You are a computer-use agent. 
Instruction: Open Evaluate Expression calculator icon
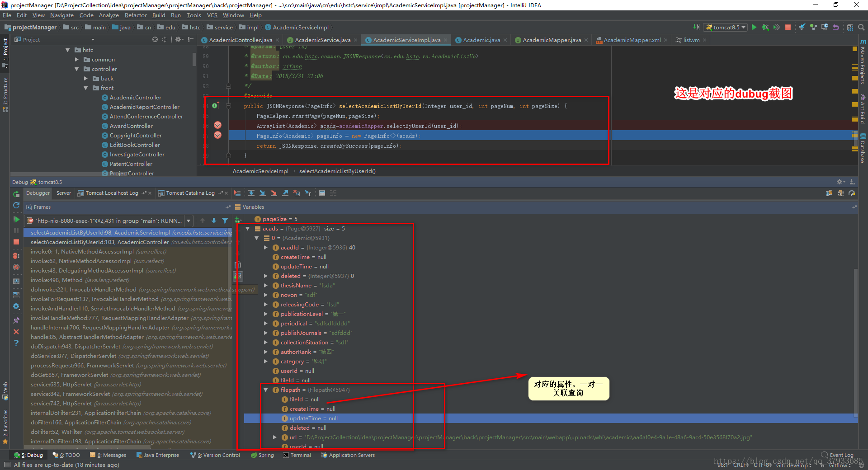tap(322, 193)
